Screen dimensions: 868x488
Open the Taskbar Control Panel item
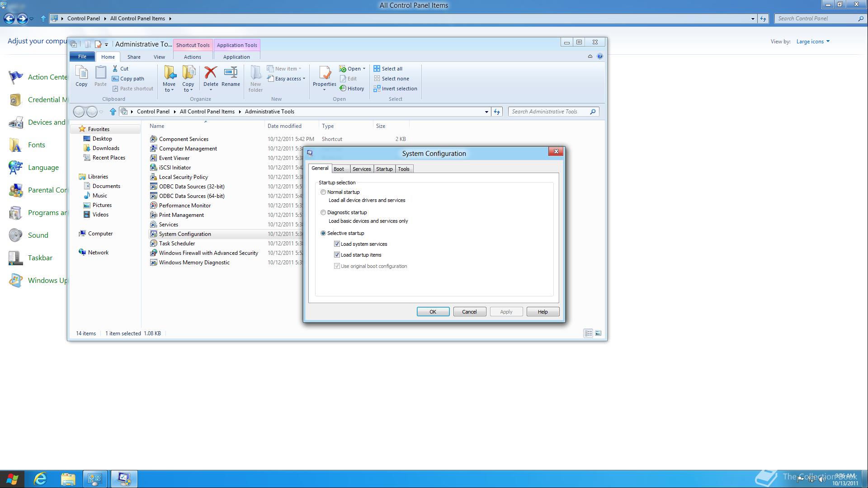pos(40,258)
